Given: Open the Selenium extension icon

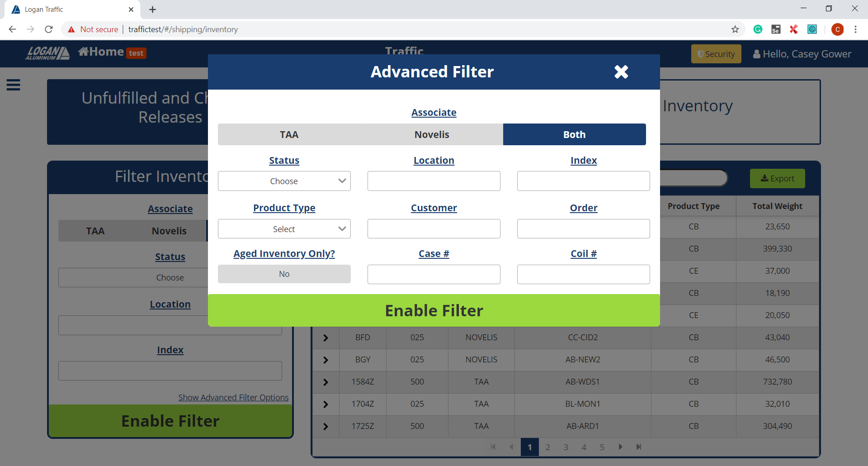Looking at the screenshot, I should click(x=776, y=29).
